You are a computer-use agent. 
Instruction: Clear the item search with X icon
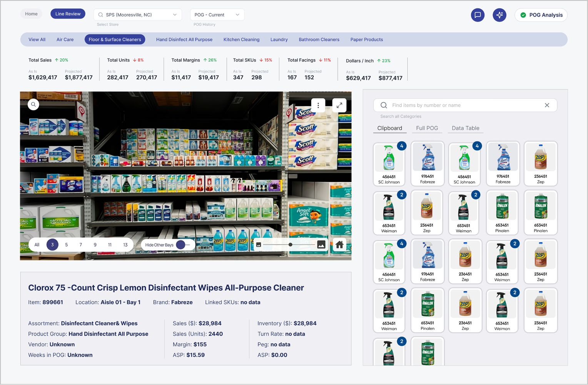[547, 105]
